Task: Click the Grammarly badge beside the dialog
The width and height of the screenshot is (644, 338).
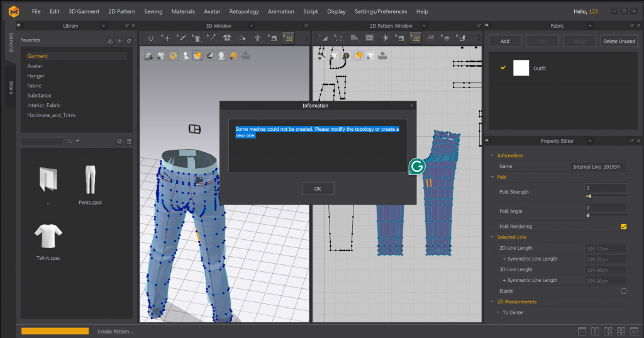Action: pyautogui.click(x=417, y=167)
